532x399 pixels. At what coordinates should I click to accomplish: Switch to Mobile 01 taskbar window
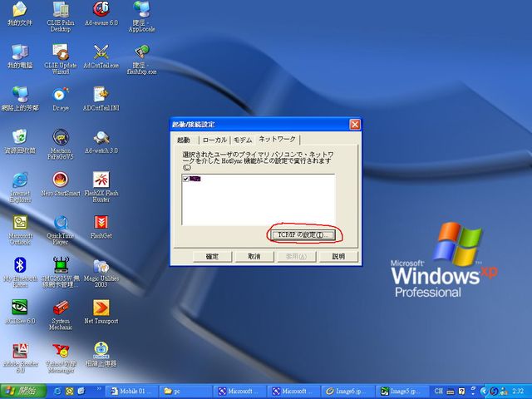pos(131,392)
